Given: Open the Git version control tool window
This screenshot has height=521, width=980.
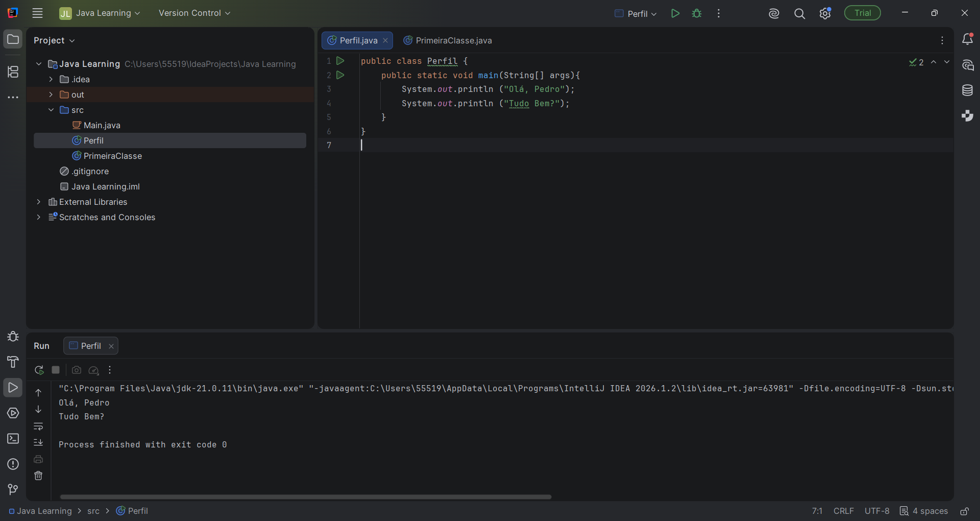Looking at the screenshot, I should (x=13, y=489).
